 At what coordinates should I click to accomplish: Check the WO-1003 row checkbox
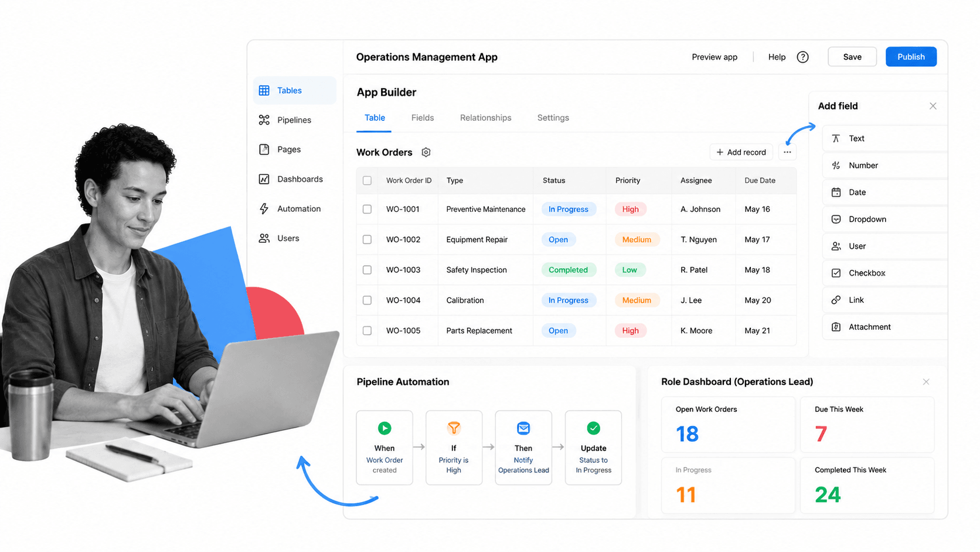pos(367,270)
